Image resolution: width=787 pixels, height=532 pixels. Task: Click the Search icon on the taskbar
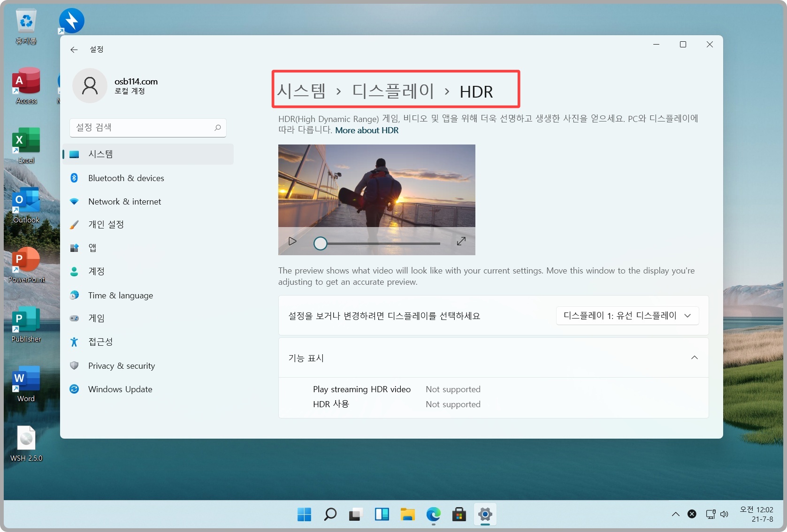point(330,514)
